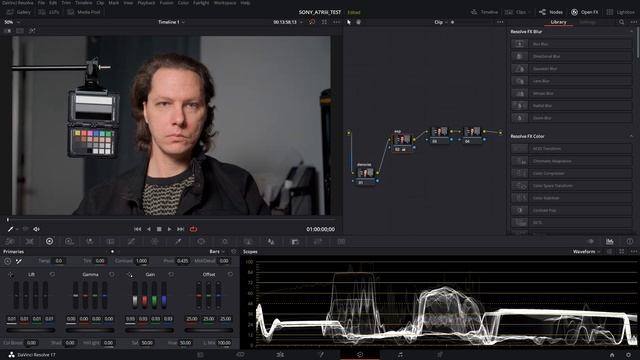Screen dimensions: 640x360
Task: Show the Scopes panel icon
Action: click(x=609, y=241)
